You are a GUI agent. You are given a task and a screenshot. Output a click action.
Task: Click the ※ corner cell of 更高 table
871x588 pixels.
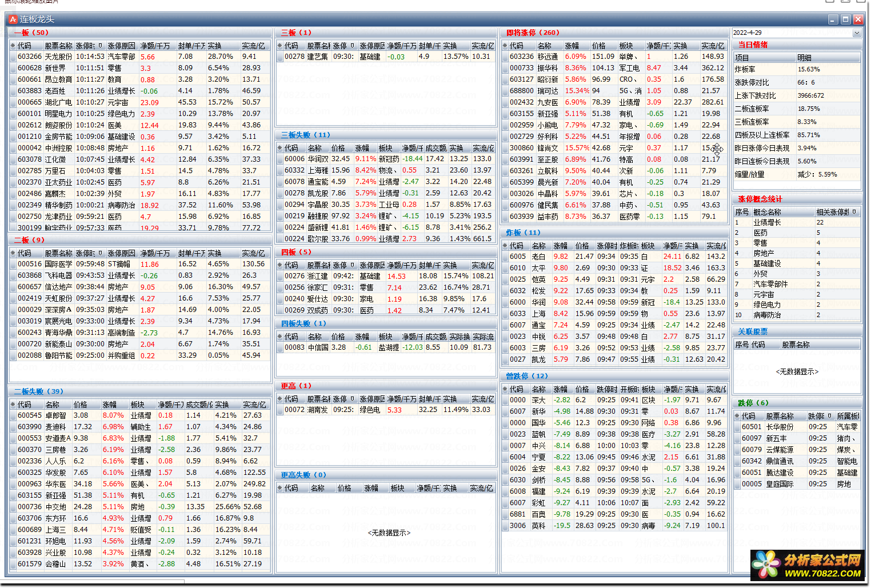click(280, 399)
